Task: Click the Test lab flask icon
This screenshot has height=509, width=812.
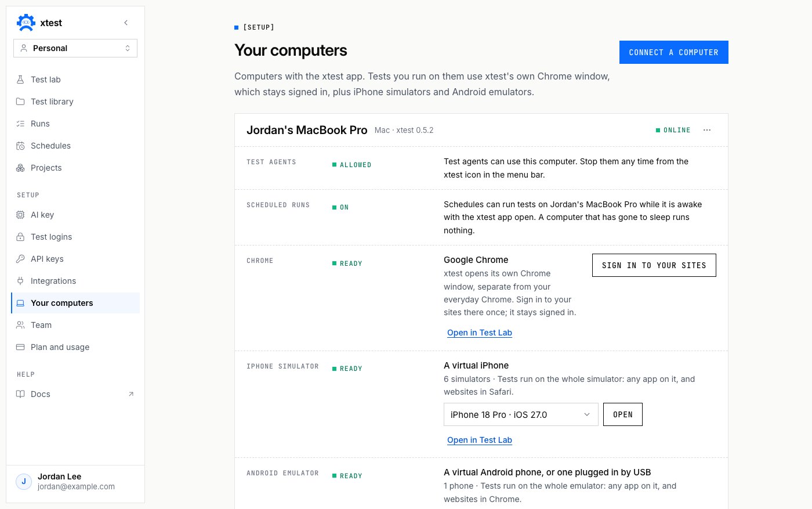Action: pyautogui.click(x=20, y=80)
